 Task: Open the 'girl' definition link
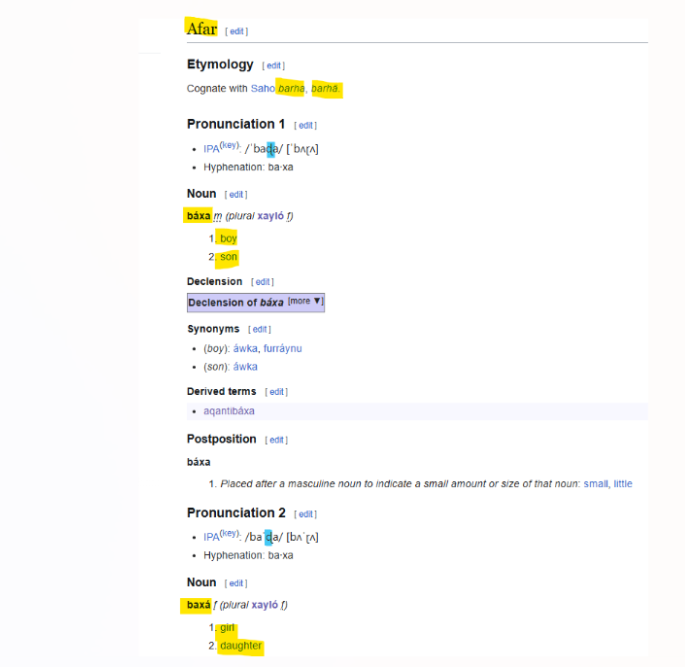(227, 628)
